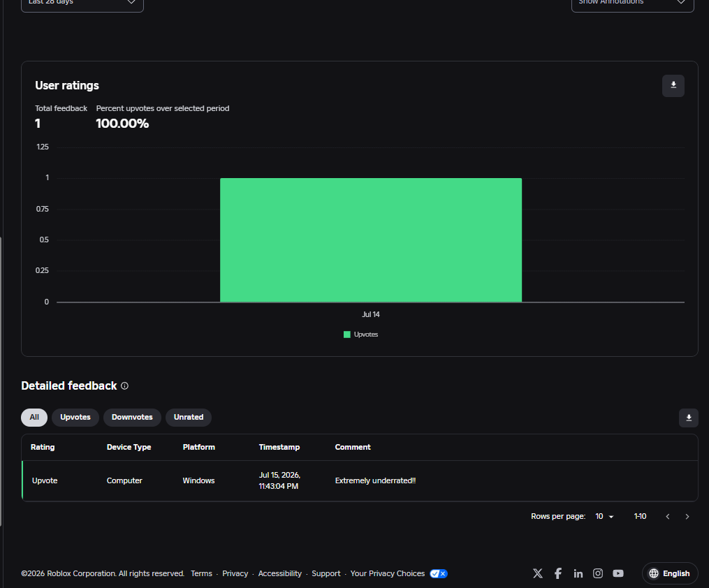Open Roblox's X (Twitter) page
Image resolution: width=709 pixels, height=588 pixels.
(538, 573)
